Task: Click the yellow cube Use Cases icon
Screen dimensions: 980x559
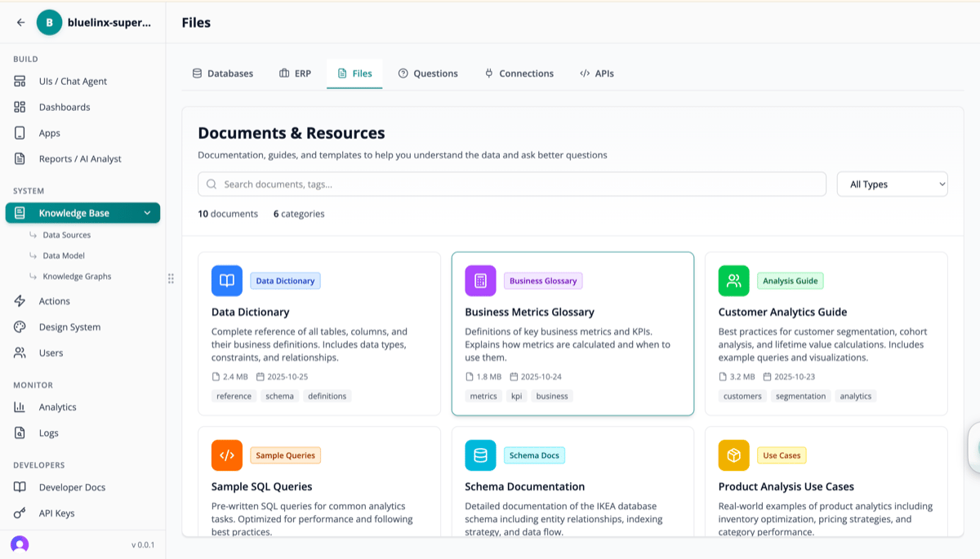Action: point(733,455)
